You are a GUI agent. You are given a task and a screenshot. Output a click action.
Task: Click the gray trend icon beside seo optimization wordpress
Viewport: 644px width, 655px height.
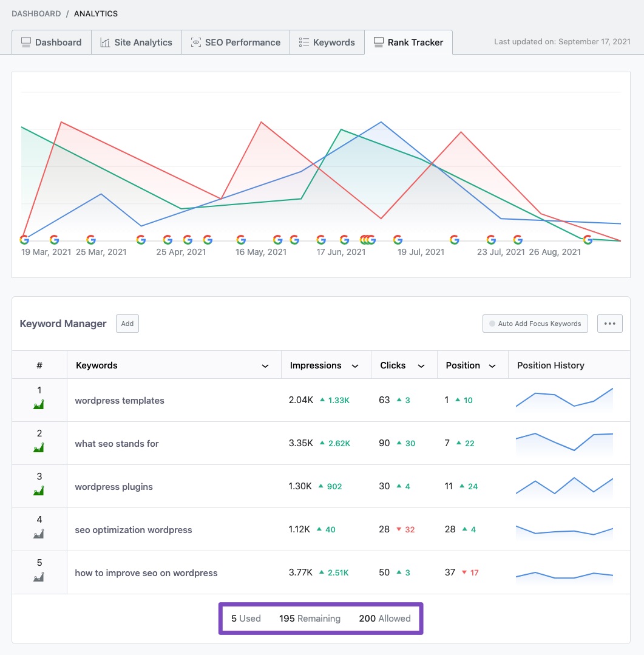39,535
